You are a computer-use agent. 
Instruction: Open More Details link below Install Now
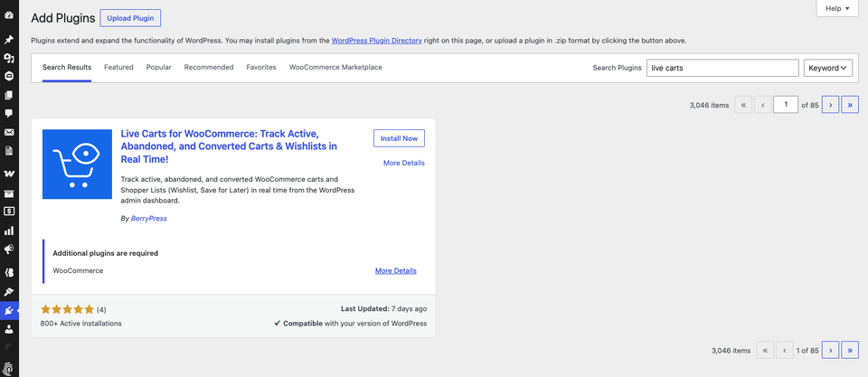coord(404,163)
